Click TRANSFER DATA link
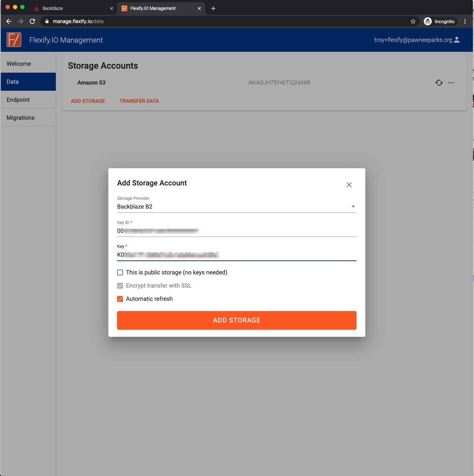 pyautogui.click(x=139, y=101)
